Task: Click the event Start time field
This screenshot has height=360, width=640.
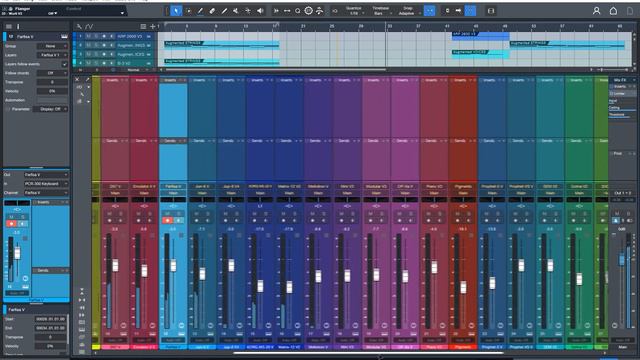Action: pyautogui.click(x=50, y=319)
